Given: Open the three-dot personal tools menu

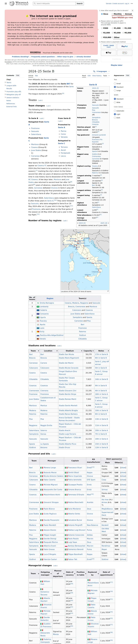Looking at the screenshot, I should point(132,4).
